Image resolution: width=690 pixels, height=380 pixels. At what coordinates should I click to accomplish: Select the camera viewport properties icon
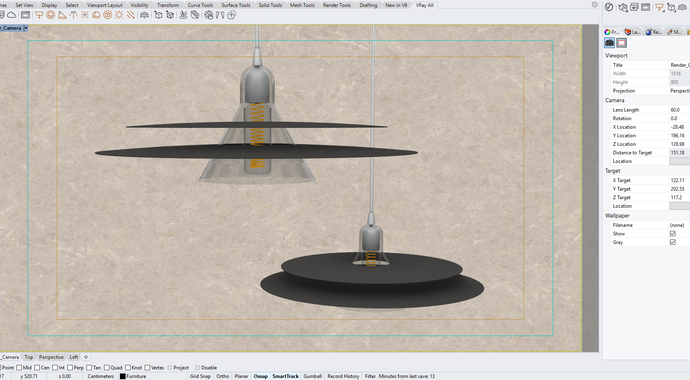(609, 43)
